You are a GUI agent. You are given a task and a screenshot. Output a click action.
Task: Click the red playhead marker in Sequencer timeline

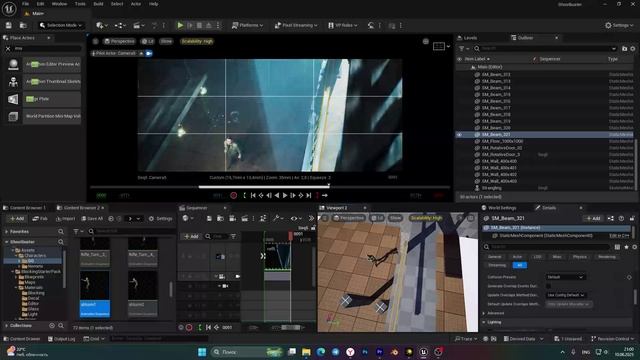291,236
